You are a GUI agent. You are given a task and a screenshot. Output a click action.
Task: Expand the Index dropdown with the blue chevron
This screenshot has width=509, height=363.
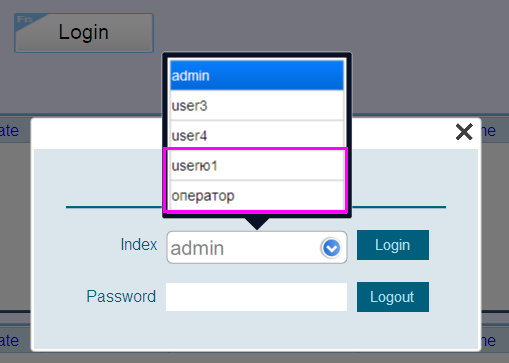[x=331, y=248]
